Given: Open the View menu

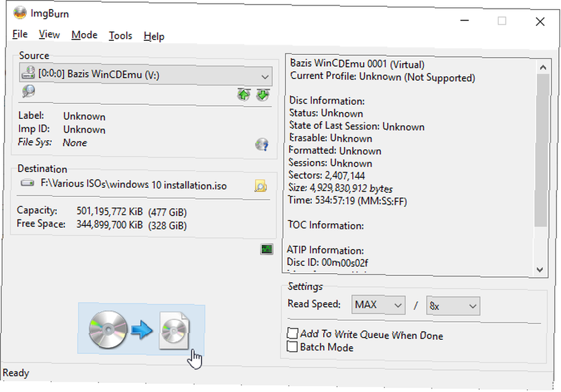Looking at the screenshot, I should (x=49, y=34).
